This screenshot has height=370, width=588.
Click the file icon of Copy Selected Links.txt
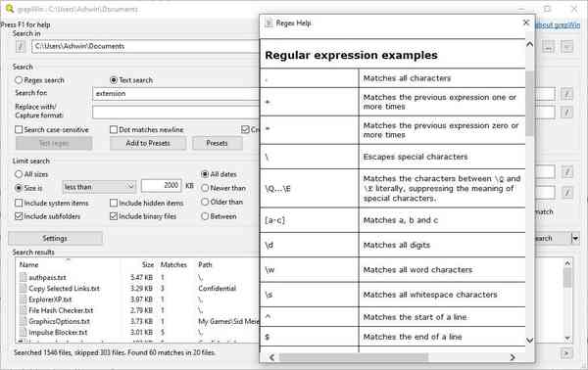click(23, 289)
